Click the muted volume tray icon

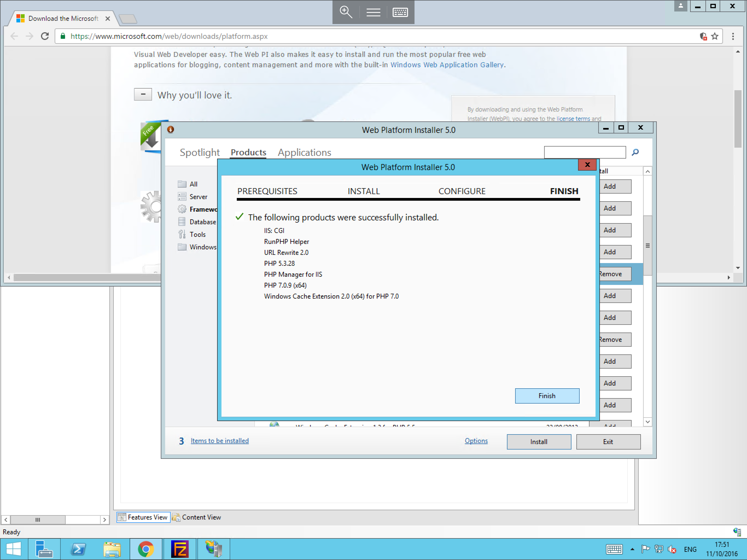672,549
